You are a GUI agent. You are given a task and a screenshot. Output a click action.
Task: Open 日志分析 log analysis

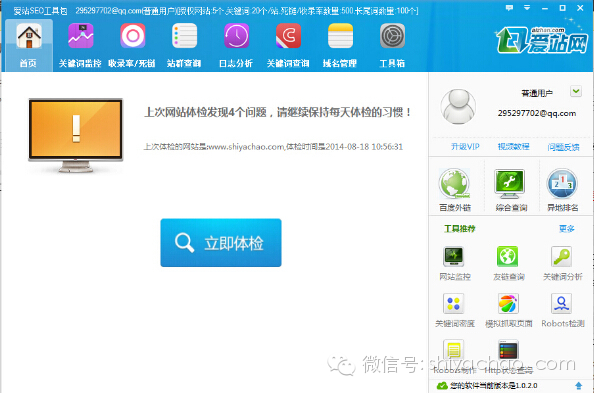click(x=236, y=45)
